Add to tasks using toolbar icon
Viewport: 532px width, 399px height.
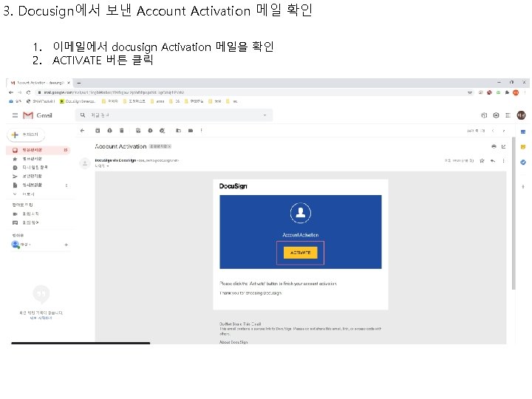(162, 130)
